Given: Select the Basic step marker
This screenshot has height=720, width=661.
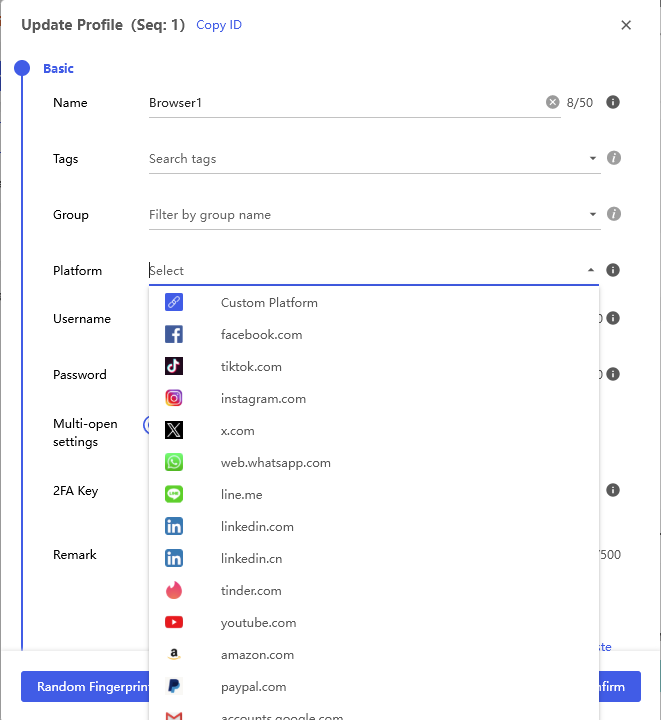Looking at the screenshot, I should [x=22, y=68].
